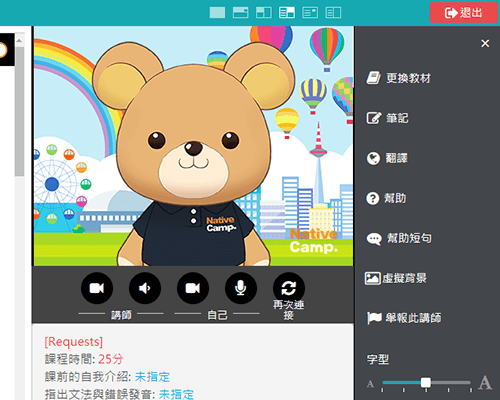
Task: Click the book icon beside 更換教材
Action: [x=373, y=78]
